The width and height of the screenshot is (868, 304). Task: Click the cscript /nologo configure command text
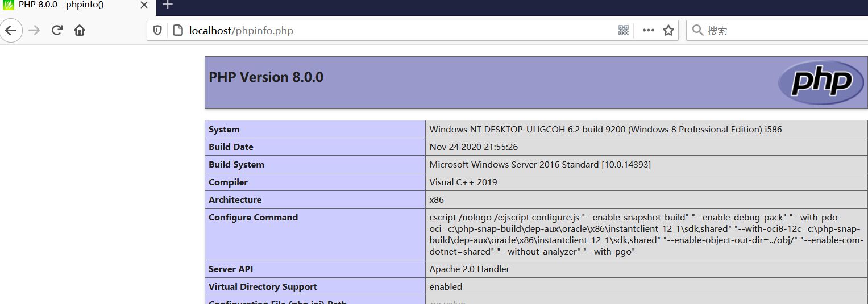646,234
